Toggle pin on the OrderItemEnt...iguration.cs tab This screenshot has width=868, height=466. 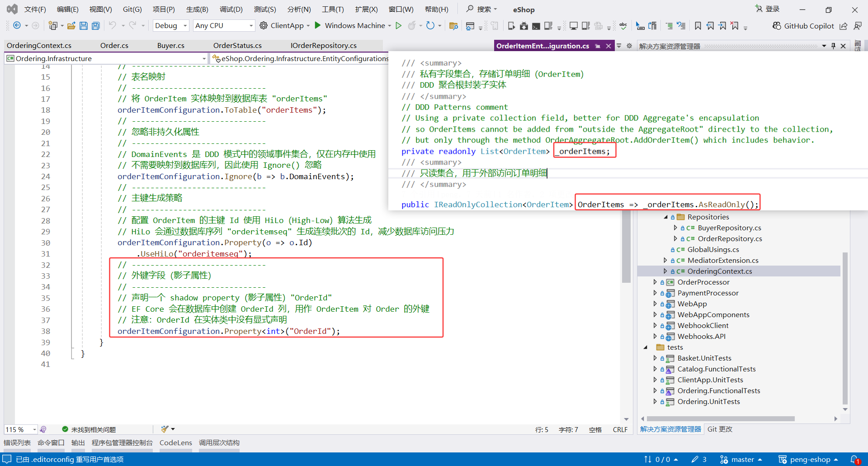[x=598, y=46]
